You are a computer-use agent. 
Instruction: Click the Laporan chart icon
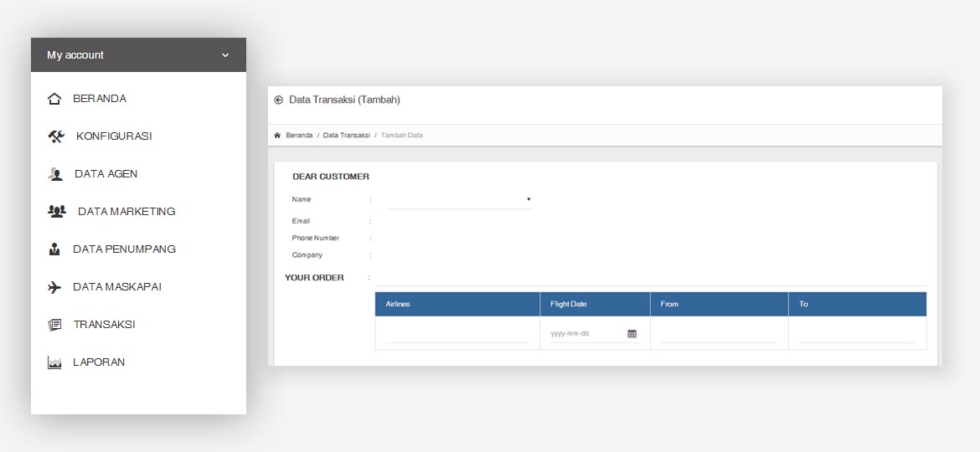click(x=54, y=362)
